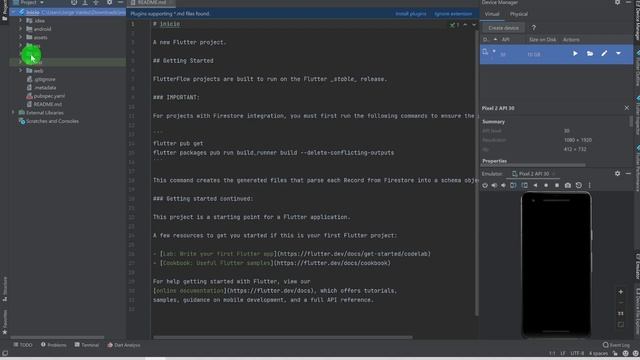Click Install plugins link
Viewport: 640px width, 360px height.
pos(411,13)
